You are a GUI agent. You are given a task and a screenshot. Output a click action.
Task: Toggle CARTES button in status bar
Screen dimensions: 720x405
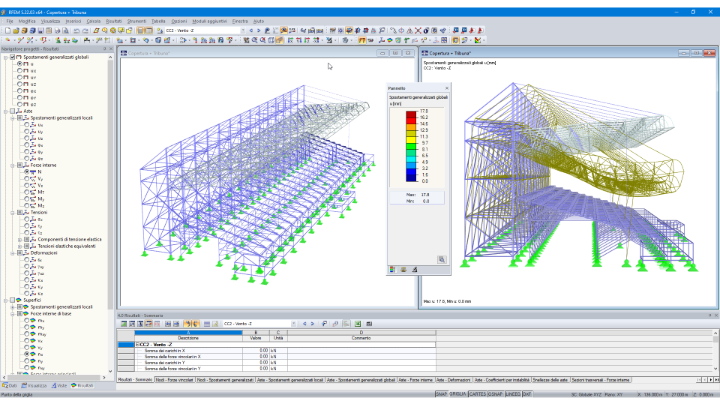coord(477,394)
